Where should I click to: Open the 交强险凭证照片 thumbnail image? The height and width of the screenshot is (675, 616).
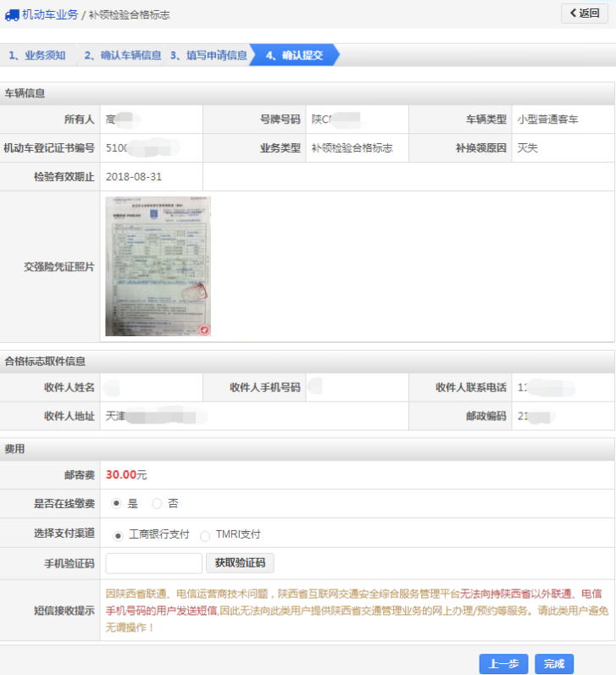[x=158, y=267]
